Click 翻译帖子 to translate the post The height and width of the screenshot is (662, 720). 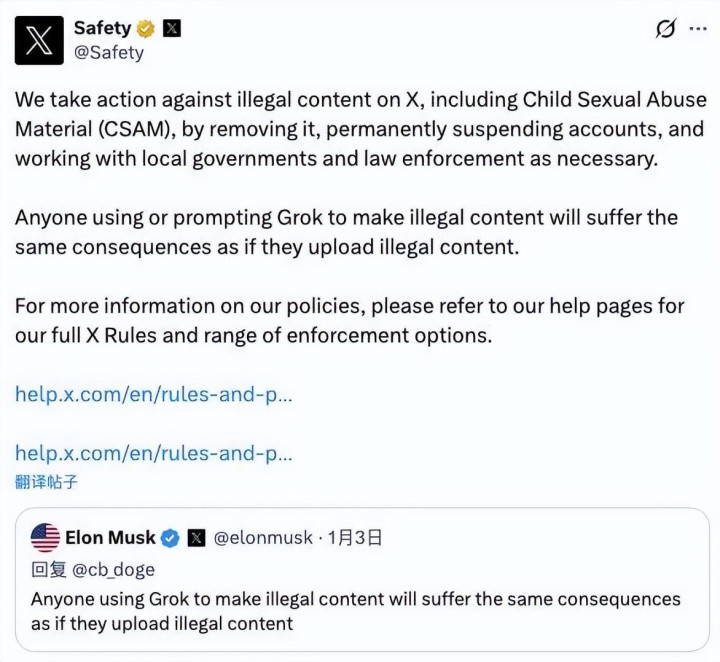pos(46,482)
